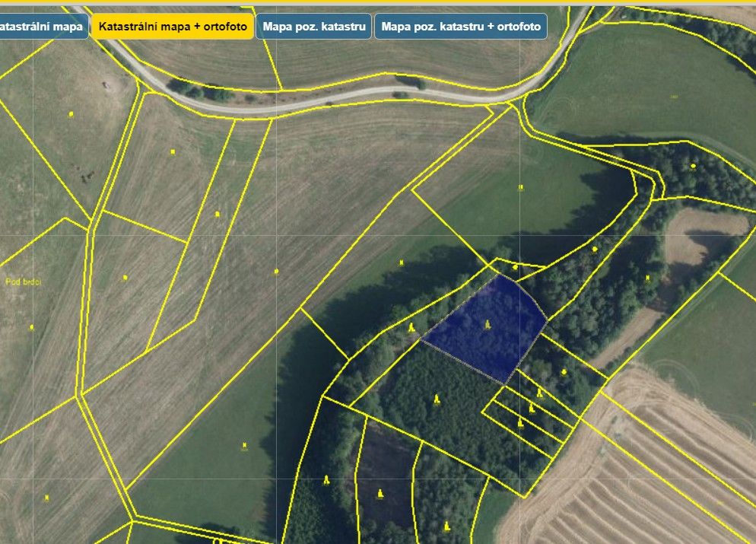
Task: Switch to the Katastrální mapa tab
Action: 42,27
